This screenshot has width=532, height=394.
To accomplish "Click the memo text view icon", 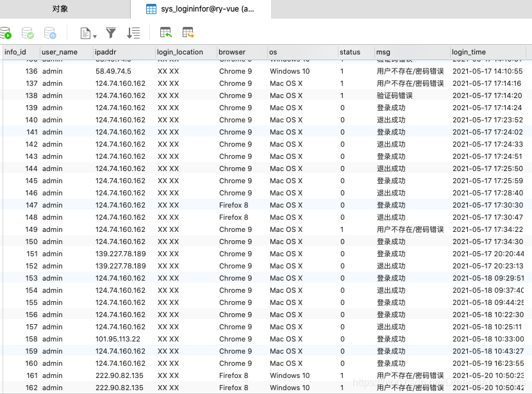I will click(85, 32).
